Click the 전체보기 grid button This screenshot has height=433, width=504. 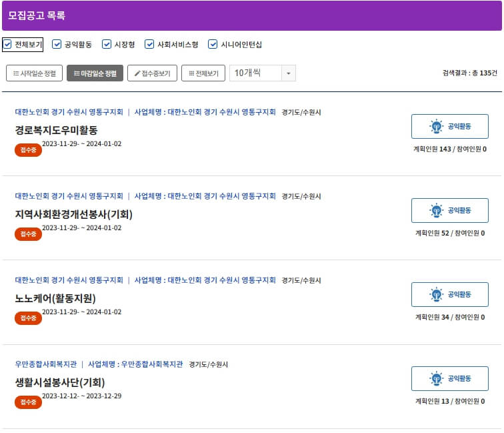(203, 73)
